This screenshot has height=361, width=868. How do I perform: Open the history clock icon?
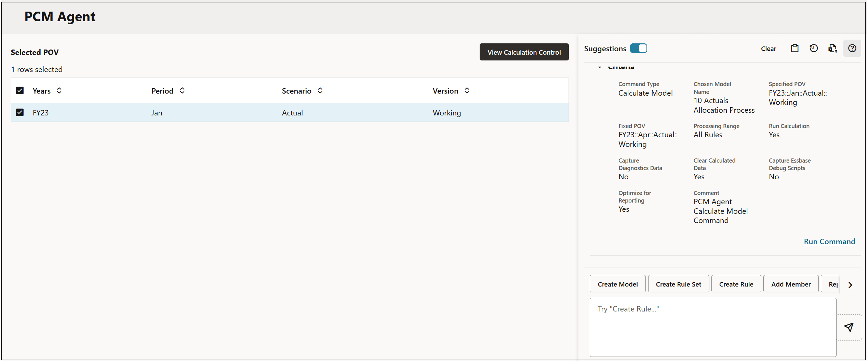pos(814,48)
